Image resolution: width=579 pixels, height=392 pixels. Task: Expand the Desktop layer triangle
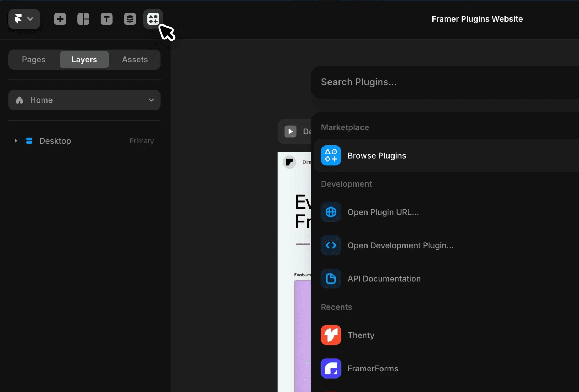point(16,141)
